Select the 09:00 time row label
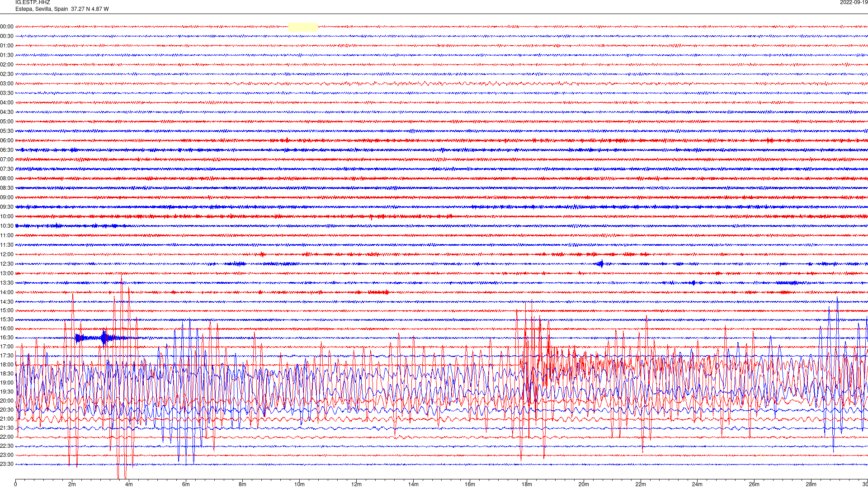This screenshot has width=868, height=488. (7, 197)
